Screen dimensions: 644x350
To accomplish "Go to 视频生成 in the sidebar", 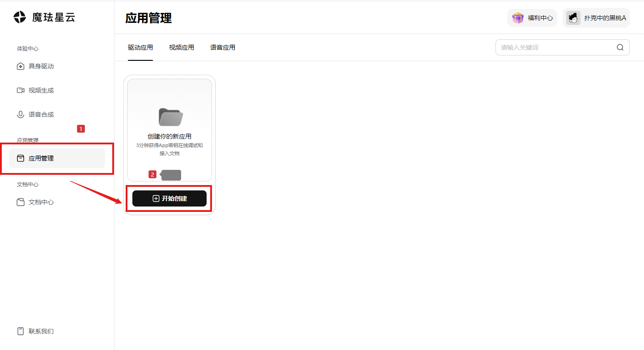I will tap(57, 90).
